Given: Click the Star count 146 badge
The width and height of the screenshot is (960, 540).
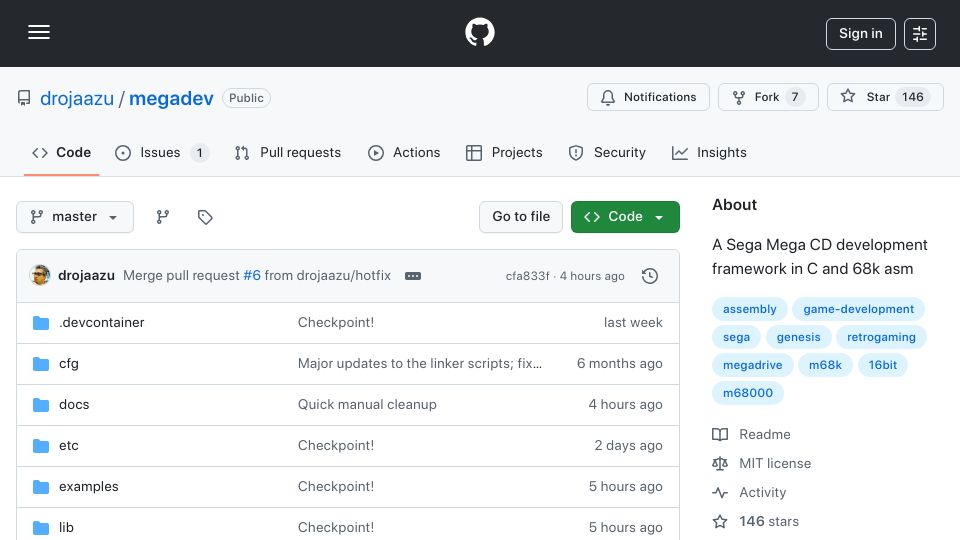Looking at the screenshot, I should (x=913, y=97).
